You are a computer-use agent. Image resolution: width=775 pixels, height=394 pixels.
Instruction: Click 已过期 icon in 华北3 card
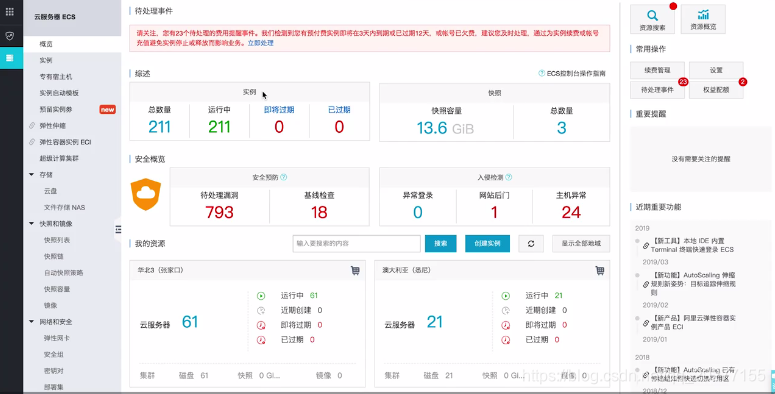pos(261,340)
